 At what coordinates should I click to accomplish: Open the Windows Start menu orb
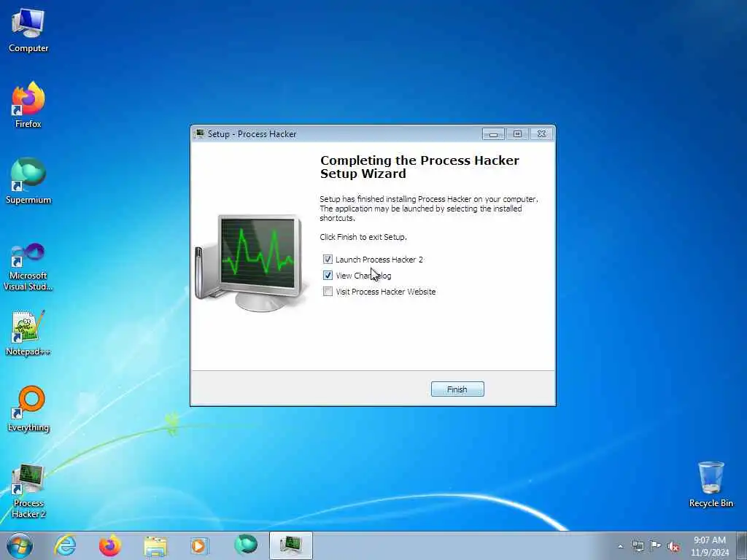click(x=20, y=545)
